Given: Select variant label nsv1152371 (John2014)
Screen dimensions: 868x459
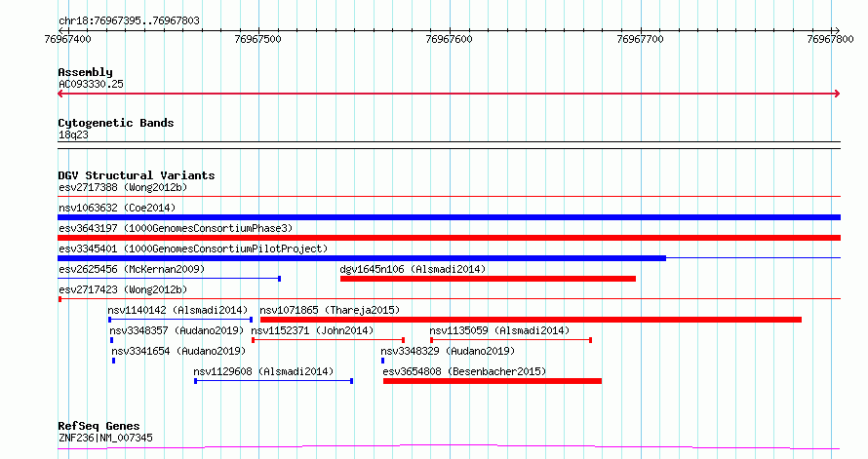Looking at the screenshot, I should [312, 330].
